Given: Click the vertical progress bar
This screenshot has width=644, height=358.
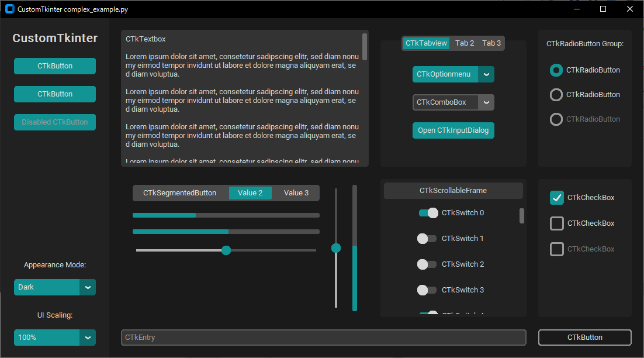Looking at the screenshot, I should (x=355, y=248).
